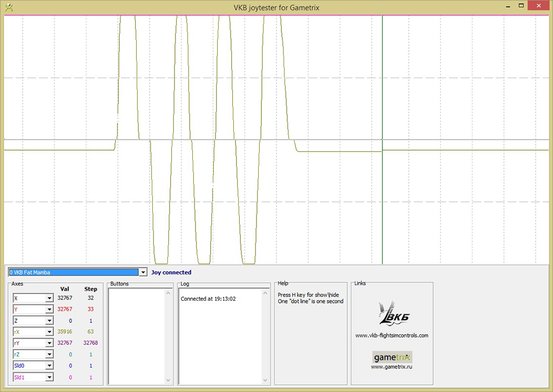
Task: Expand the rY axis dropdown
Action: click(x=49, y=343)
